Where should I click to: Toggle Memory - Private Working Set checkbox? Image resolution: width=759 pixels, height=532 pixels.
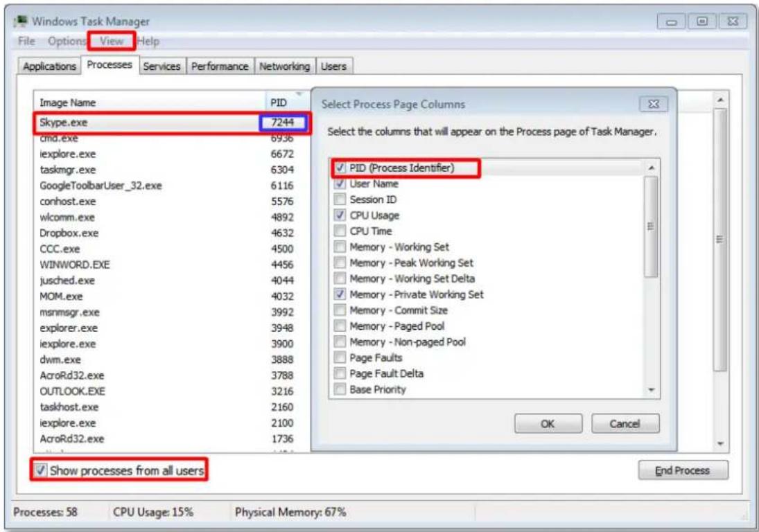tap(340, 294)
